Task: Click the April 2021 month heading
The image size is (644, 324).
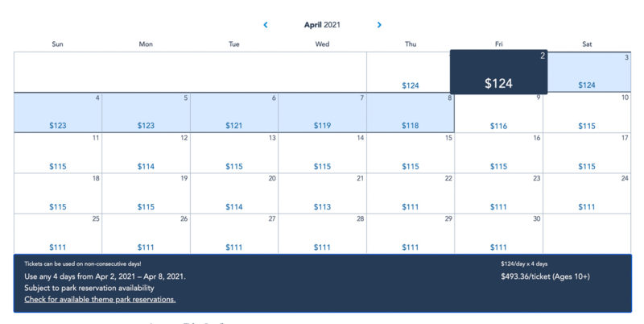Action: (322, 25)
